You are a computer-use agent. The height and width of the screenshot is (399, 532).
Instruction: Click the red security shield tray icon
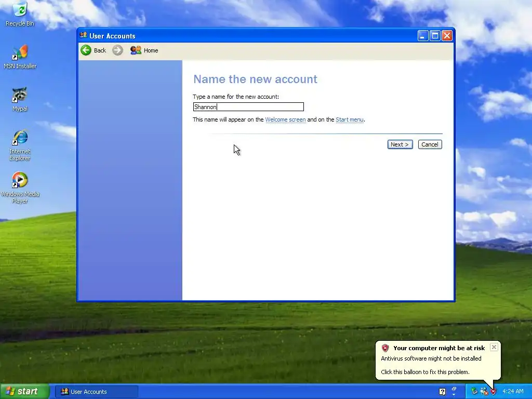tap(493, 391)
